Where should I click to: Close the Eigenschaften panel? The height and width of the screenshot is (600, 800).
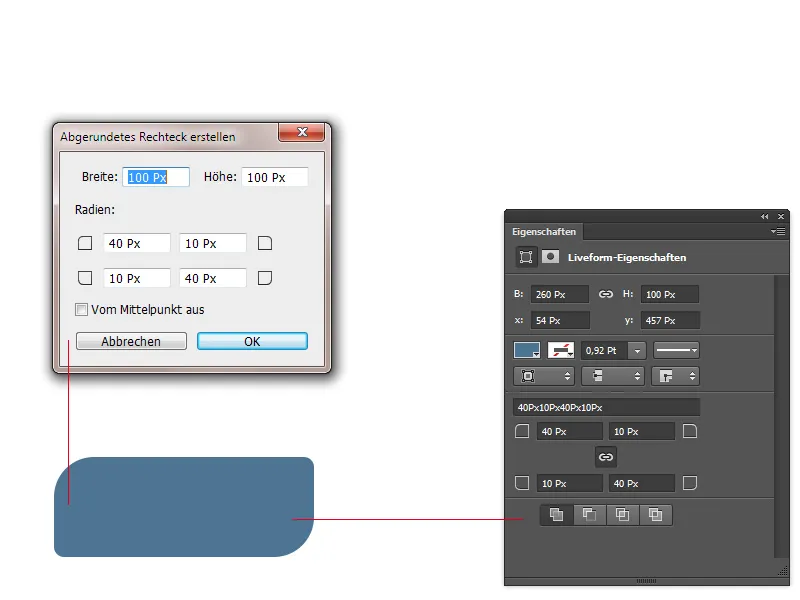tap(781, 216)
